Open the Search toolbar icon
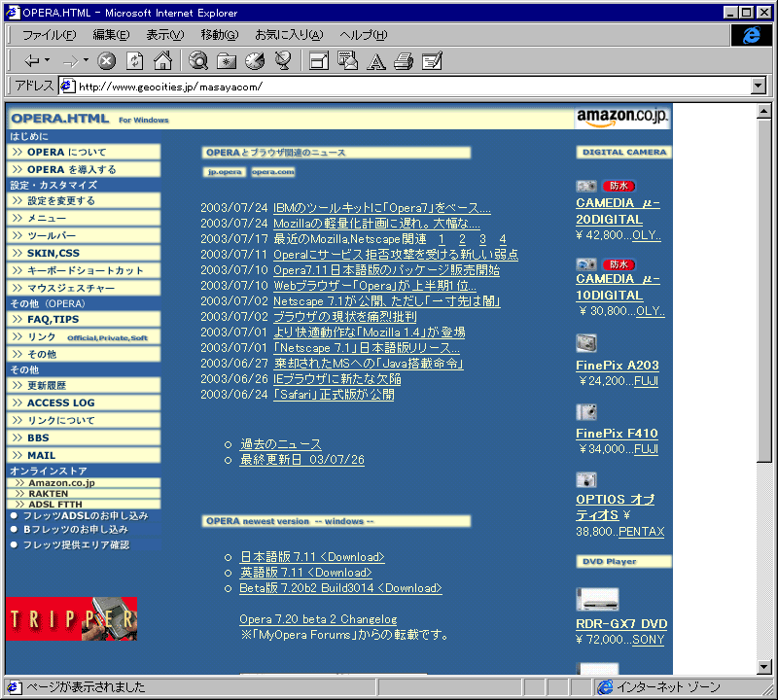778x700 pixels. pos(198,61)
